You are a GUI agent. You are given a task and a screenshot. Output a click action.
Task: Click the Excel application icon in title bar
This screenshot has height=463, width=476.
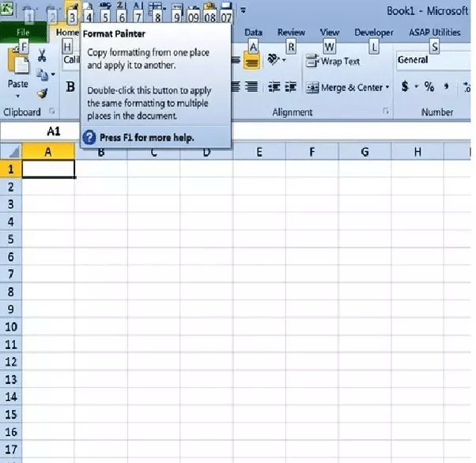[6, 8]
